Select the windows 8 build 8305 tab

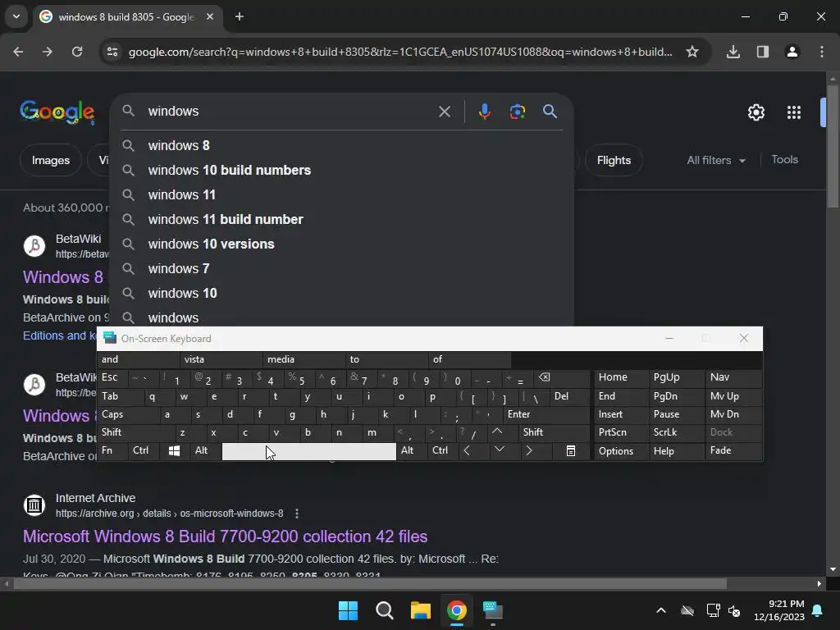point(126,16)
